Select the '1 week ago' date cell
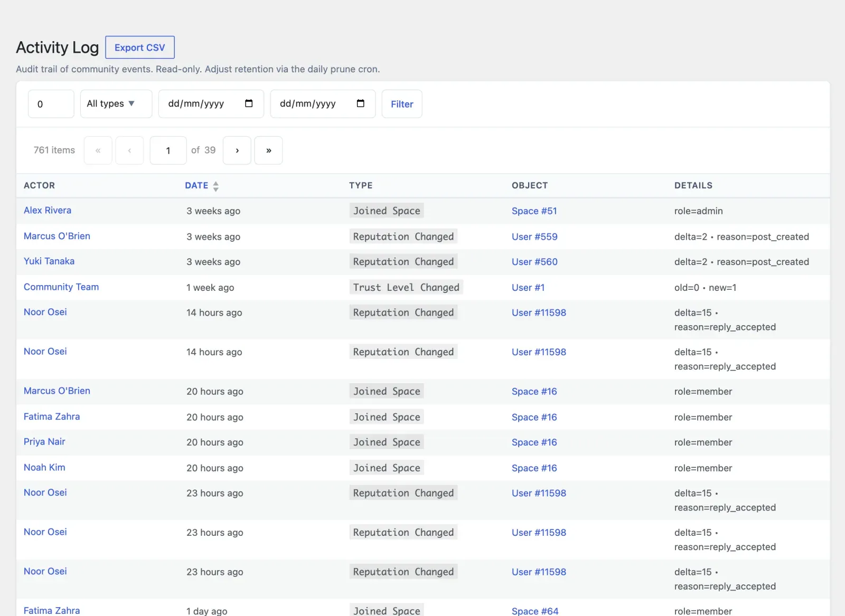The image size is (845, 616). tap(210, 287)
